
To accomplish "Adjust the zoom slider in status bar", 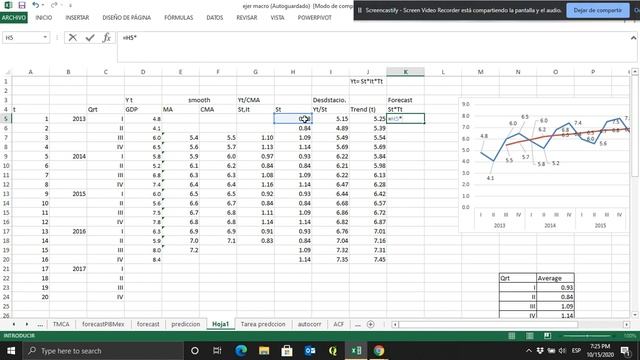I will tap(587, 336).
